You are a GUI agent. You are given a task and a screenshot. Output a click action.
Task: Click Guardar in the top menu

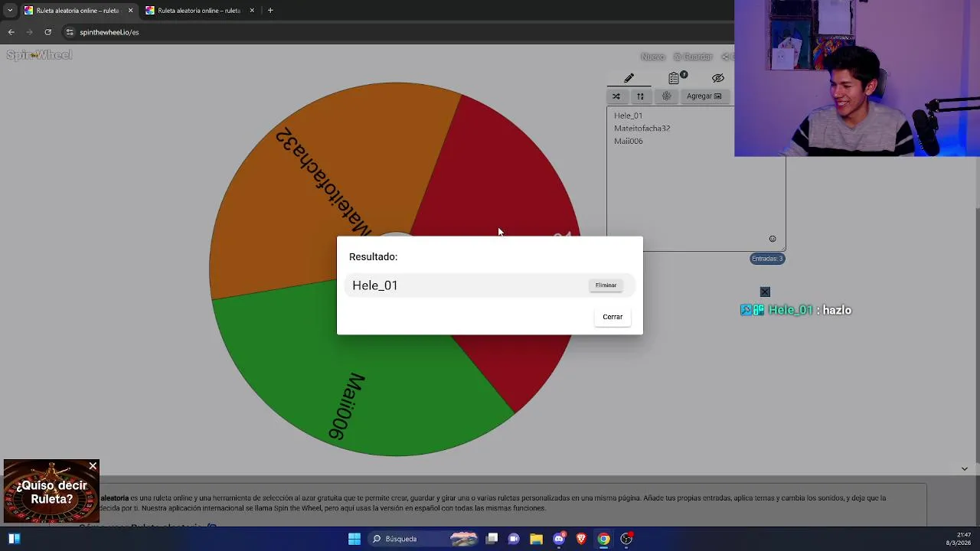[x=693, y=57]
